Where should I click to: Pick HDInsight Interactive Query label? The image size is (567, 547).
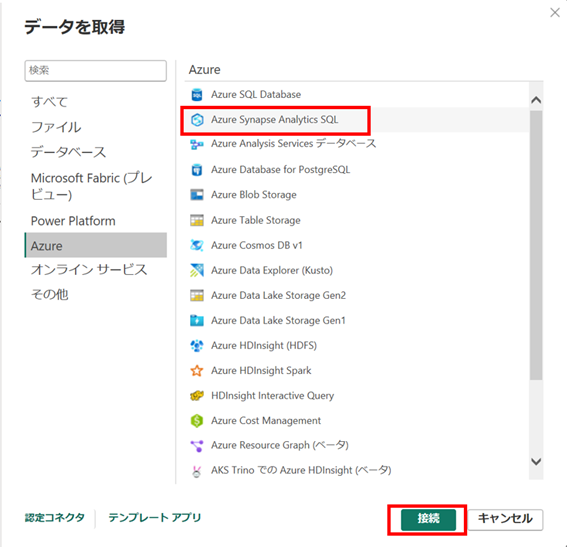point(273,396)
